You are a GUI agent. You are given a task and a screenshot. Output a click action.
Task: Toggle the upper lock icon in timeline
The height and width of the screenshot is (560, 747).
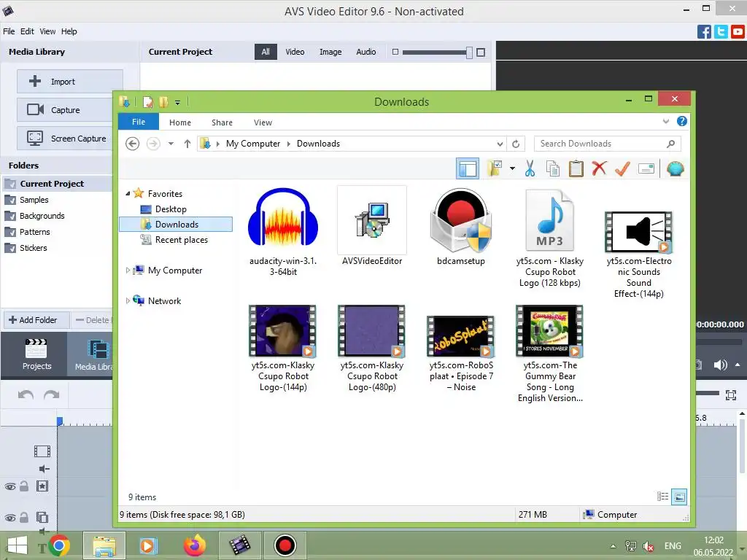24,486
